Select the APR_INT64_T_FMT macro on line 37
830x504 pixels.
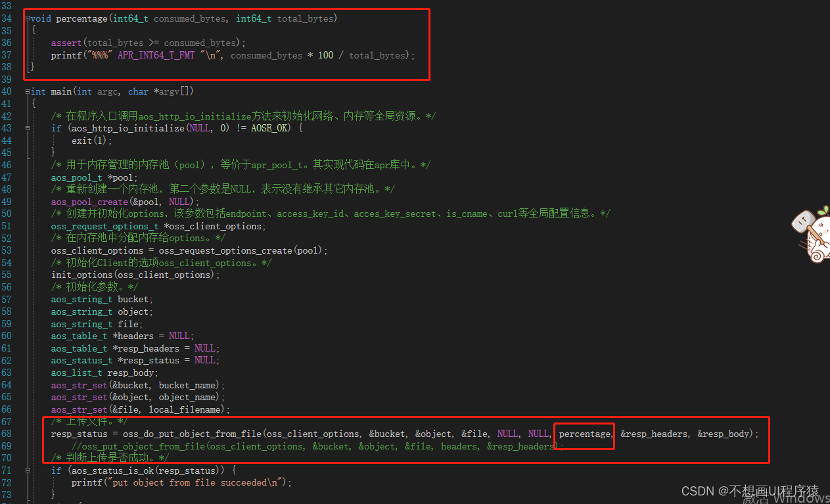pos(156,55)
